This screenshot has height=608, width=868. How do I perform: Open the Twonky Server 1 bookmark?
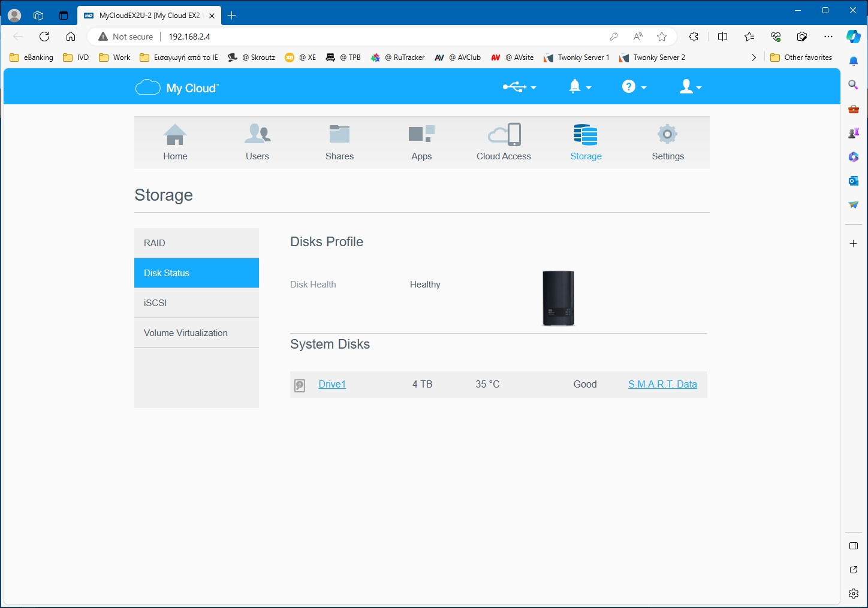[x=576, y=58]
